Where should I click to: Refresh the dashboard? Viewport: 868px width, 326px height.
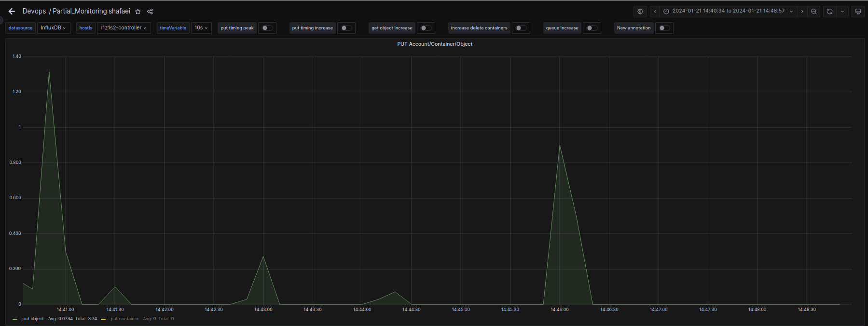coord(829,12)
